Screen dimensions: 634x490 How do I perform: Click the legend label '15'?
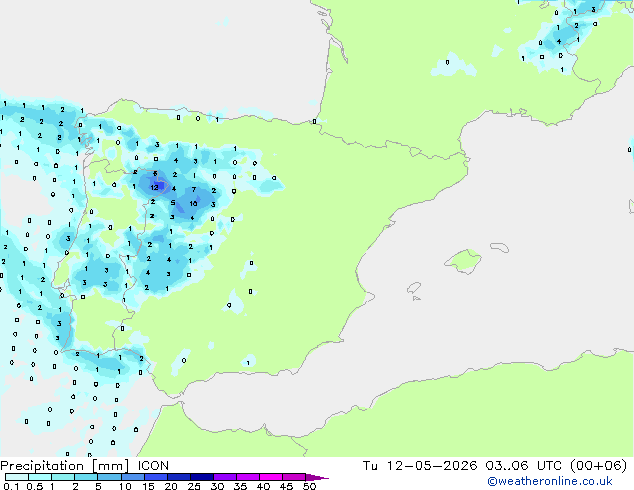point(148,486)
